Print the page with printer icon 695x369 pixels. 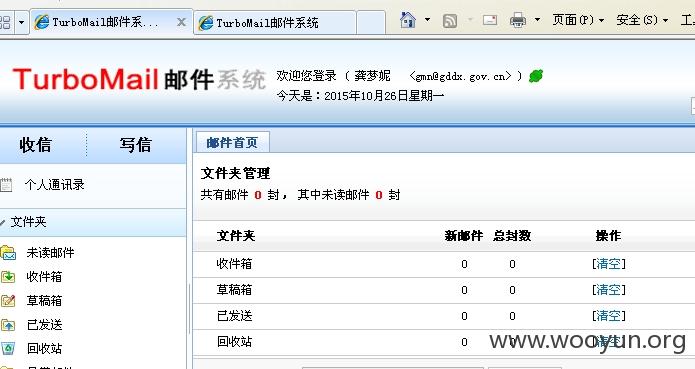pyautogui.click(x=518, y=20)
